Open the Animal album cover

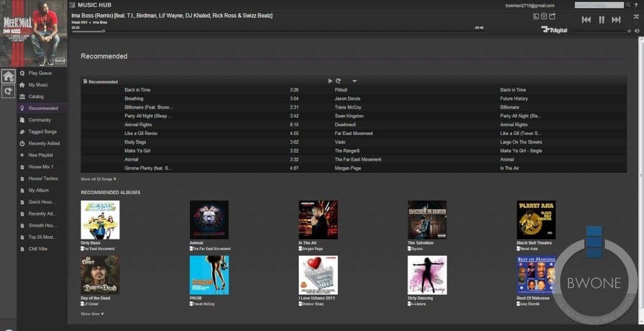coord(209,220)
